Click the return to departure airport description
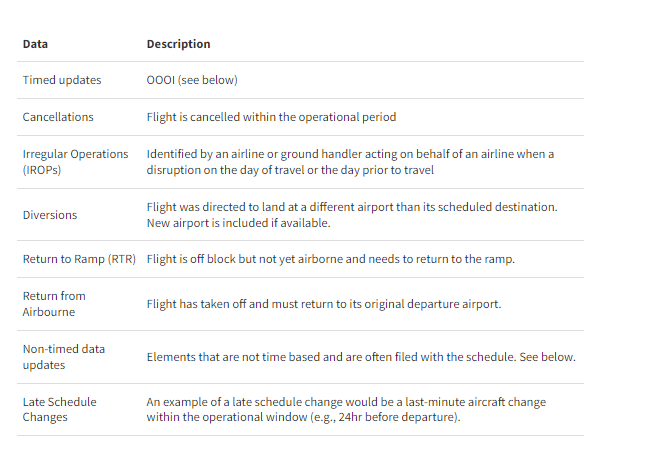The height and width of the screenshot is (475, 660). [324, 304]
